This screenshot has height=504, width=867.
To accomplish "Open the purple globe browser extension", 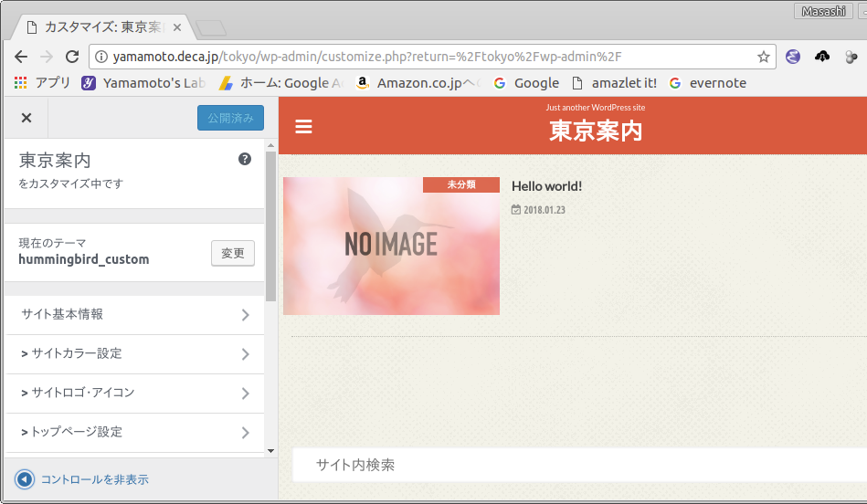I will pyautogui.click(x=793, y=57).
